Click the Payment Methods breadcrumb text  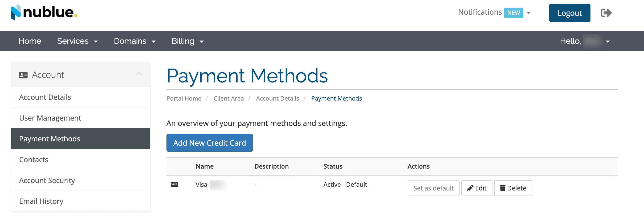(x=337, y=98)
